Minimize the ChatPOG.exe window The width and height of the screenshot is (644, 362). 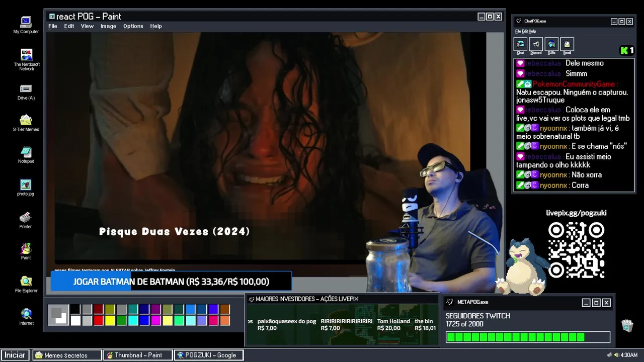click(x=614, y=21)
